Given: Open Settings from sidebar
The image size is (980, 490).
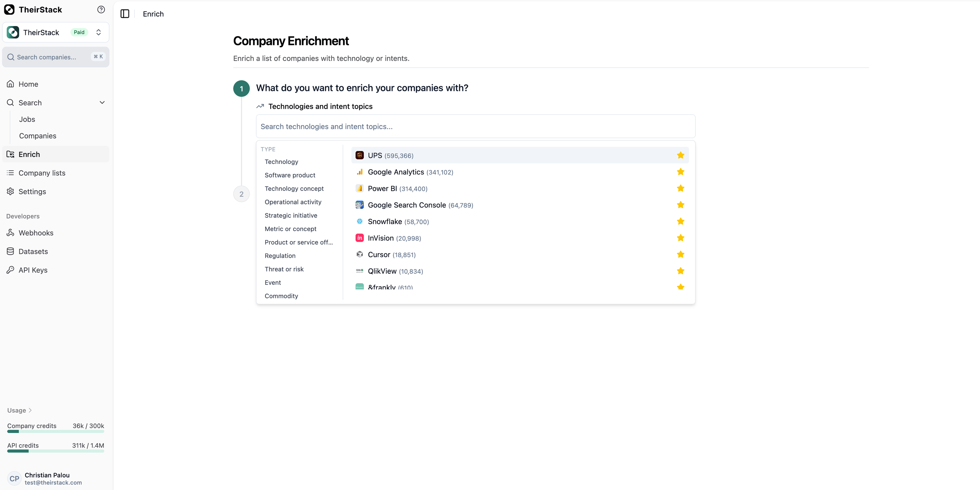Looking at the screenshot, I should (55, 192).
